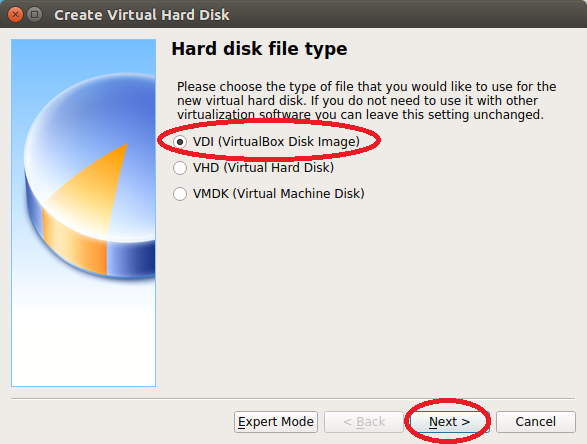
Task: Click the grey window button beside close
Action: tap(34, 15)
